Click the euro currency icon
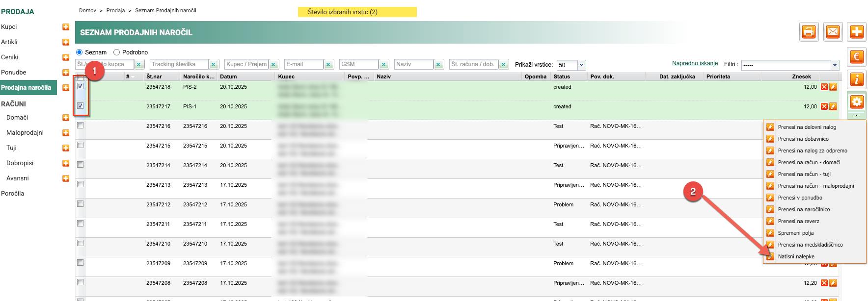868x301 pixels. point(857,56)
